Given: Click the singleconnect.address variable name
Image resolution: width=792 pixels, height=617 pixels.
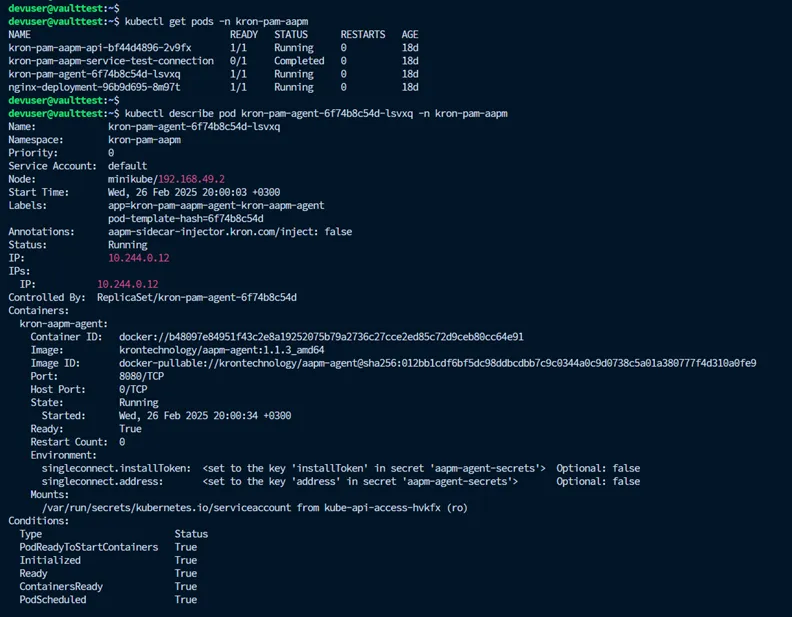Looking at the screenshot, I should pos(103,481).
